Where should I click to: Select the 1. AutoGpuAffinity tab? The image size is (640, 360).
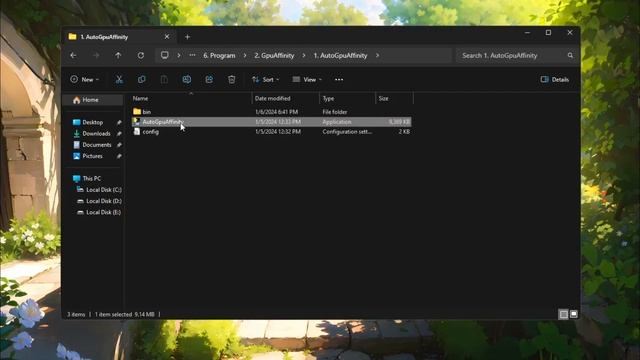point(119,37)
